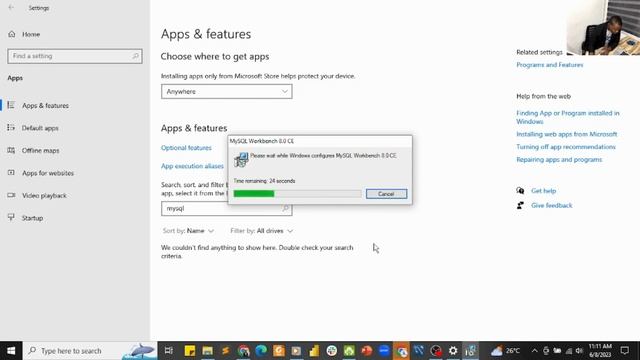Open the Optional features link

click(x=186, y=148)
